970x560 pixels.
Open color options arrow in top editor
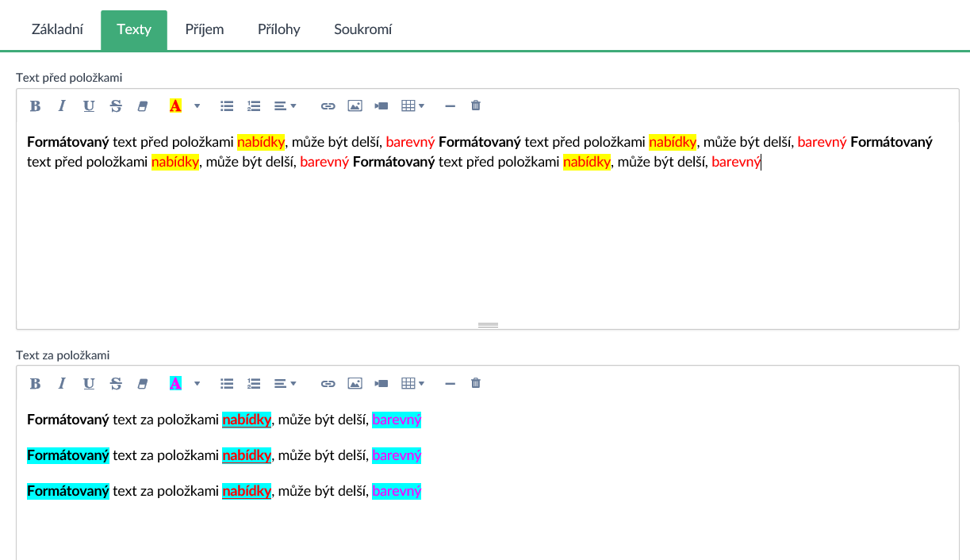[x=197, y=105]
